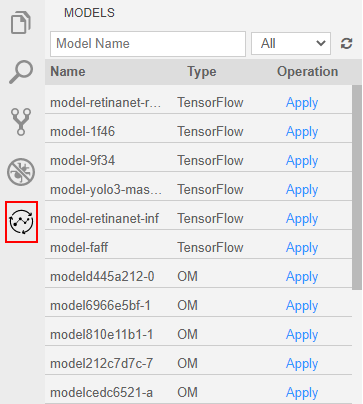363x404 pixels.
Task: Open the file explorer sidebar icon
Action: pyautogui.click(x=21, y=23)
